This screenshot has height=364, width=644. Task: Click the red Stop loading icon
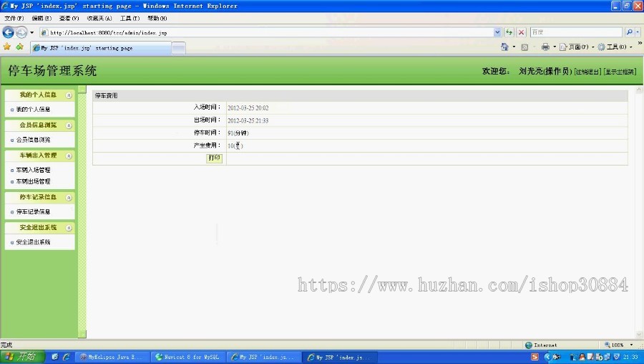coord(521,32)
